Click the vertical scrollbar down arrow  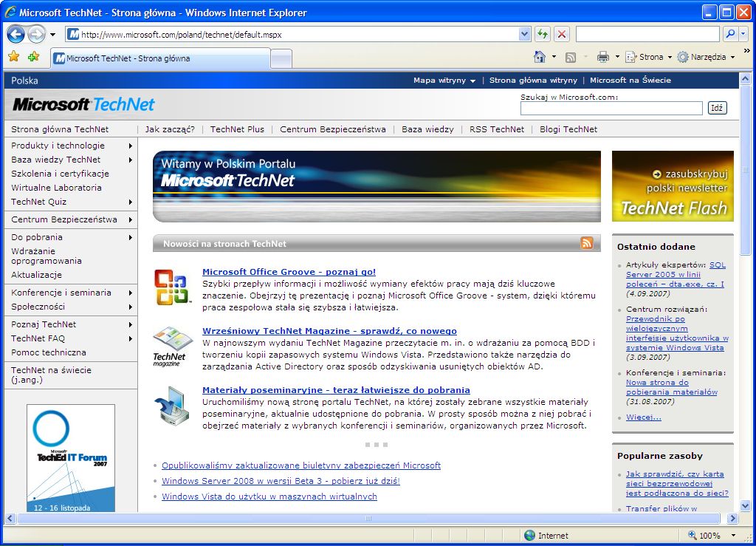point(746,505)
